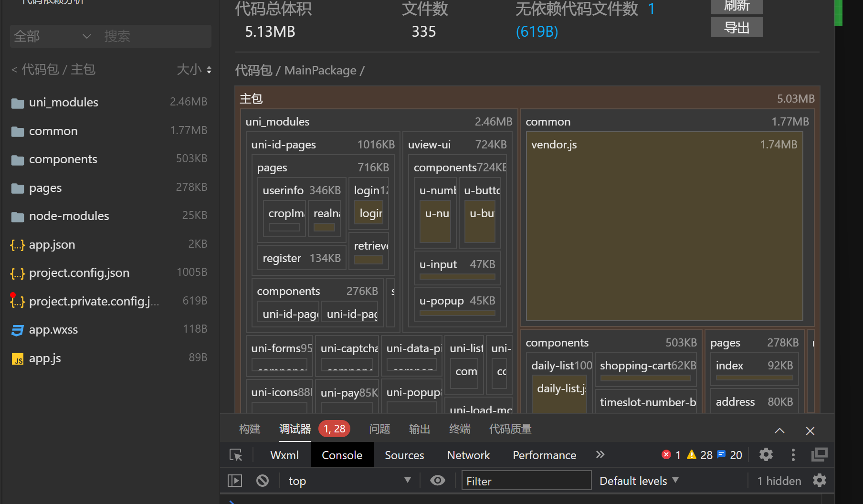This screenshot has height=504, width=863.
Task: Switch to the 构建 tab
Action: (x=250, y=429)
